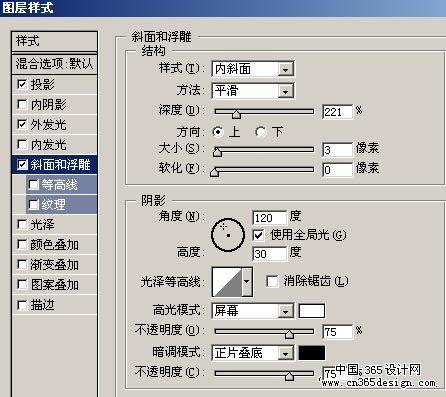Image resolution: width=446 pixels, height=397 pixels.
Task: Select the 下 direction radio button
Action: (261, 132)
